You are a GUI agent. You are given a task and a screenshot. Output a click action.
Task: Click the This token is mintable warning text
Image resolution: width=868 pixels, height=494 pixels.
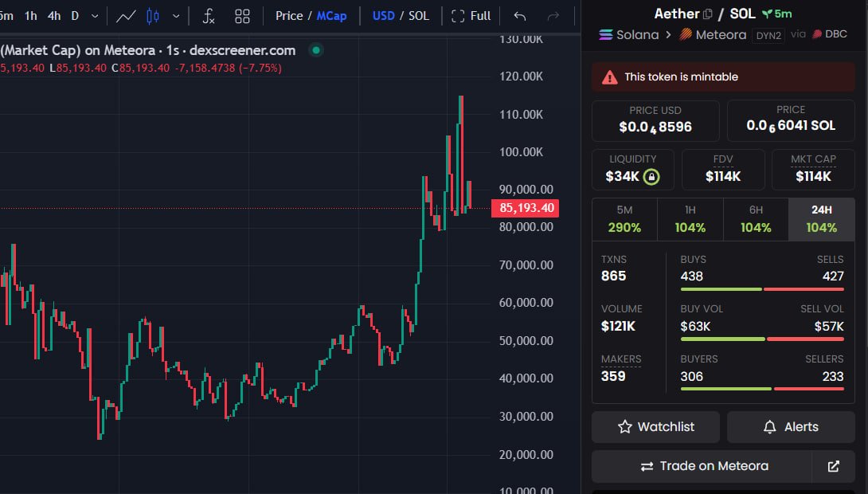tap(682, 77)
